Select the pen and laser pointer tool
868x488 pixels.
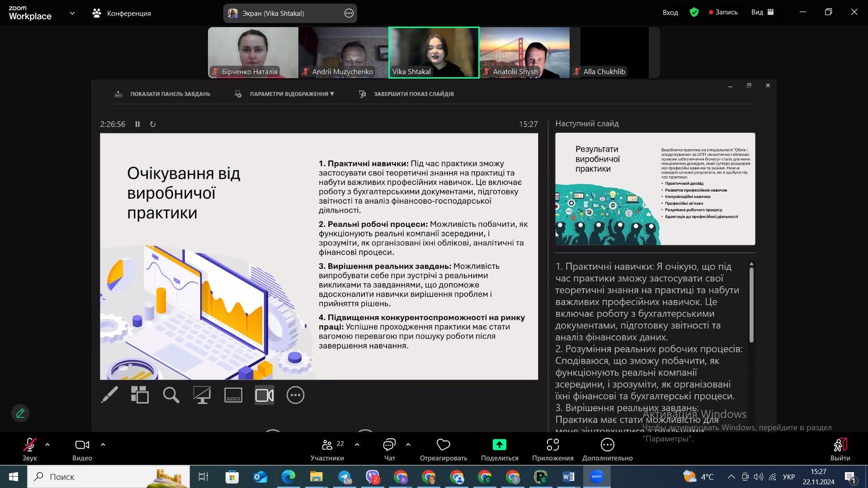click(x=110, y=395)
